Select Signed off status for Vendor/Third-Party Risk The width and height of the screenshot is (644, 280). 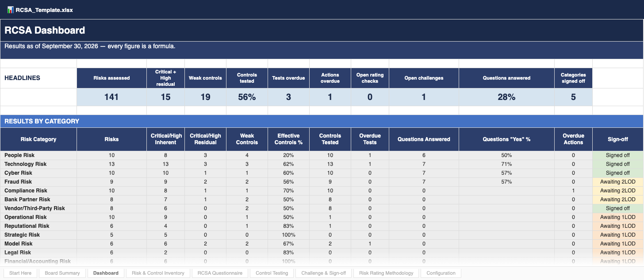(x=618, y=208)
